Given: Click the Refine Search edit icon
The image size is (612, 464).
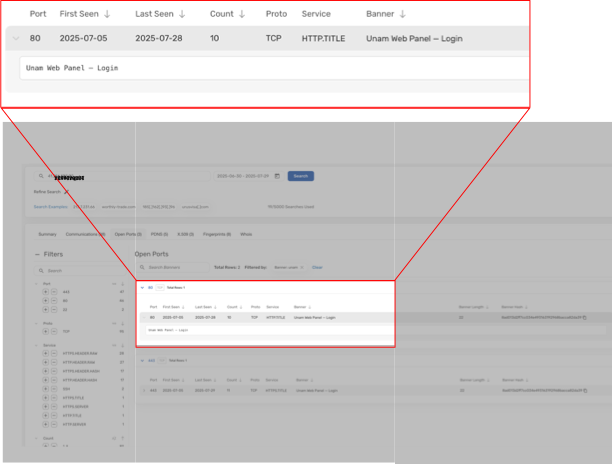Looking at the screenshot, I should click(66, 192).
